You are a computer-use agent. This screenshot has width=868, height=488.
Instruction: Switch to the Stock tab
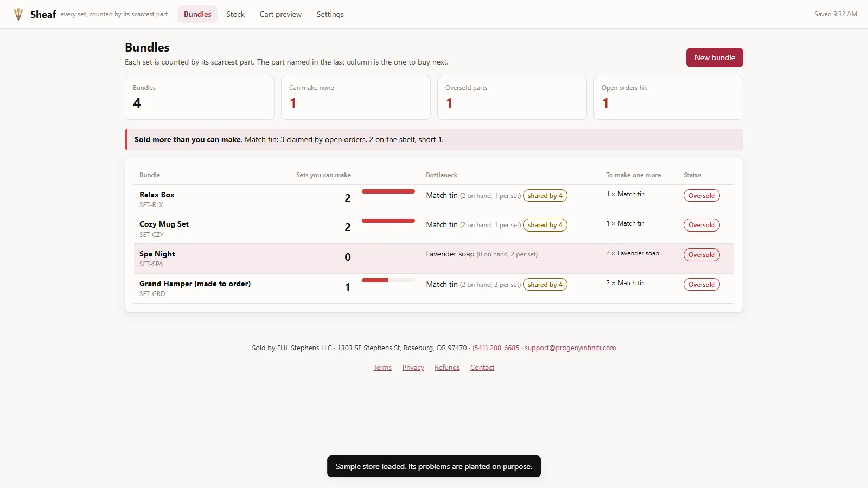(x=235, y=14)
